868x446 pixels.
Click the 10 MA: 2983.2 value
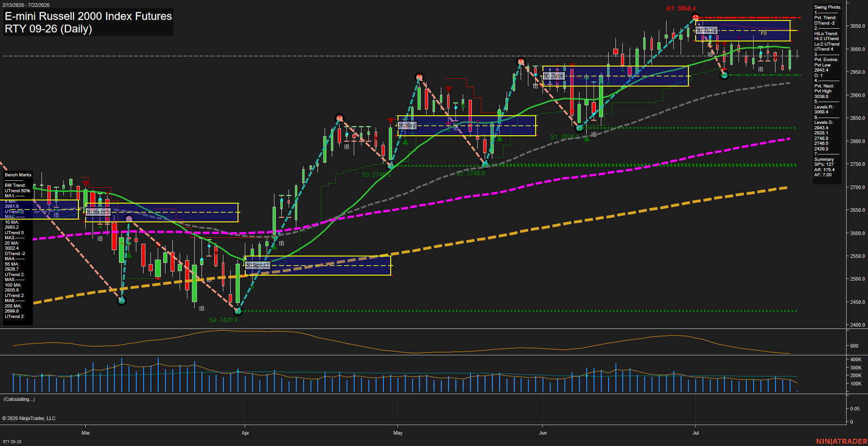point(12,225)
